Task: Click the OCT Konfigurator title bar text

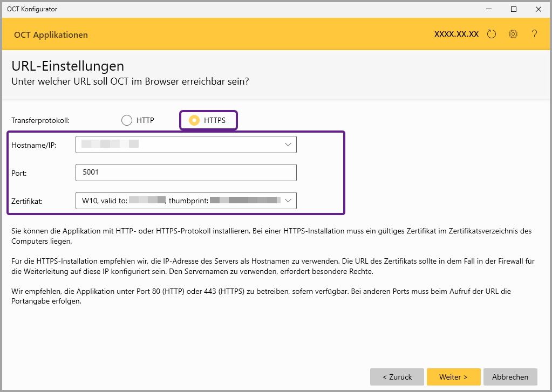Action: pyautogui.click(x=32, y=9)
